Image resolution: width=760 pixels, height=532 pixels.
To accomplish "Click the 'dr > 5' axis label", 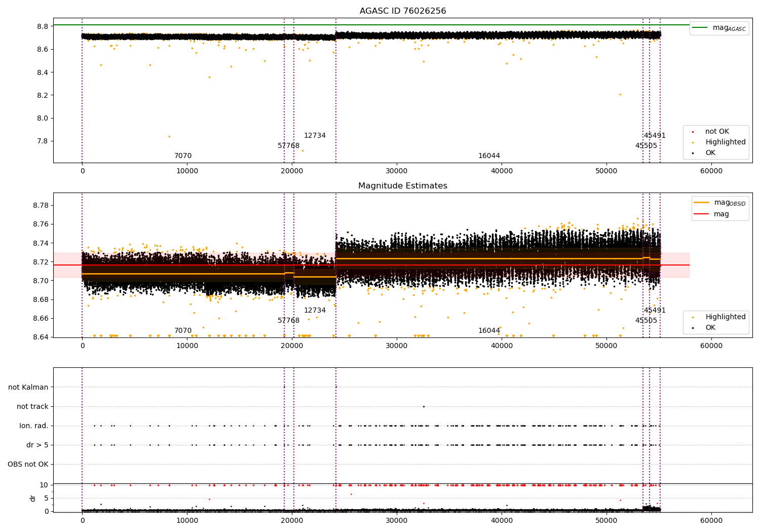I will pos(37,445).
